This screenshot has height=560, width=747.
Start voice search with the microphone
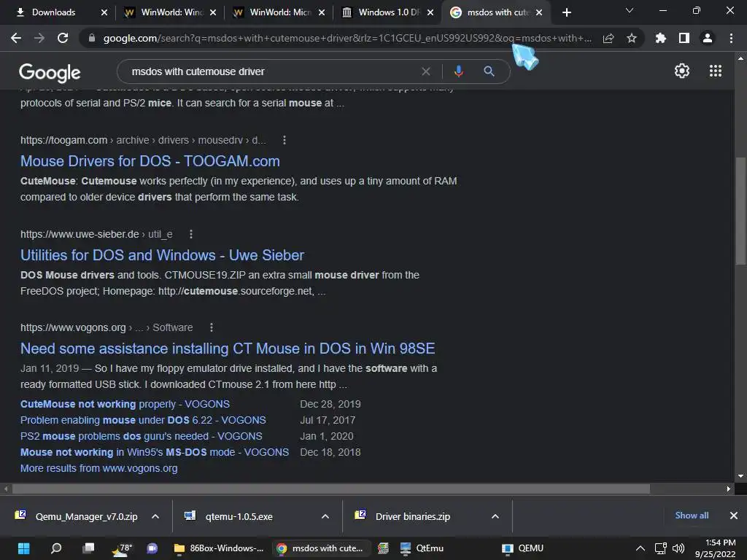tap(458, 71)
